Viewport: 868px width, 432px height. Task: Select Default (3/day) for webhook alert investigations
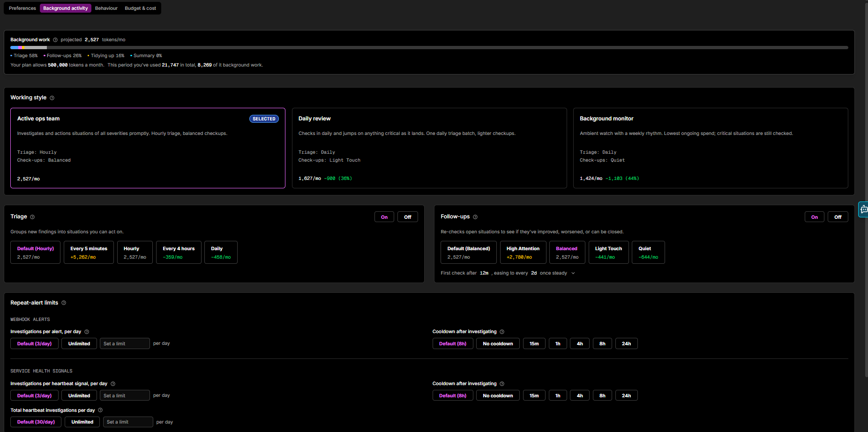35,344
